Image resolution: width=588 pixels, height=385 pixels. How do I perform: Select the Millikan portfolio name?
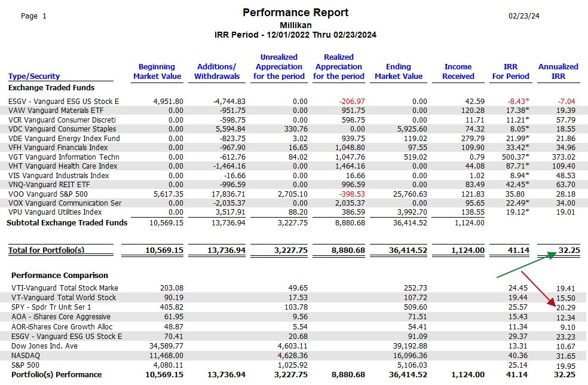[296, 25]
